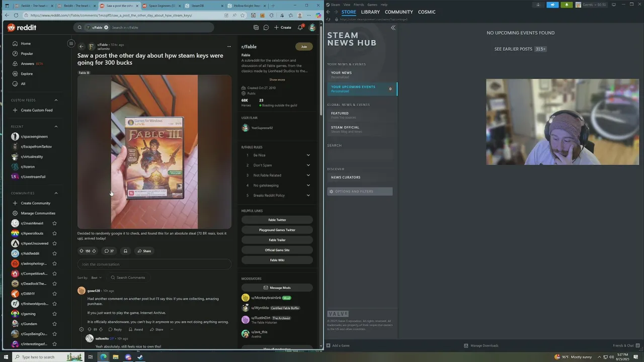The width and height of the screenshot is (644, 362).
Task: Give an award to the post
Action: pyautogui.click(x=125, y=251)
